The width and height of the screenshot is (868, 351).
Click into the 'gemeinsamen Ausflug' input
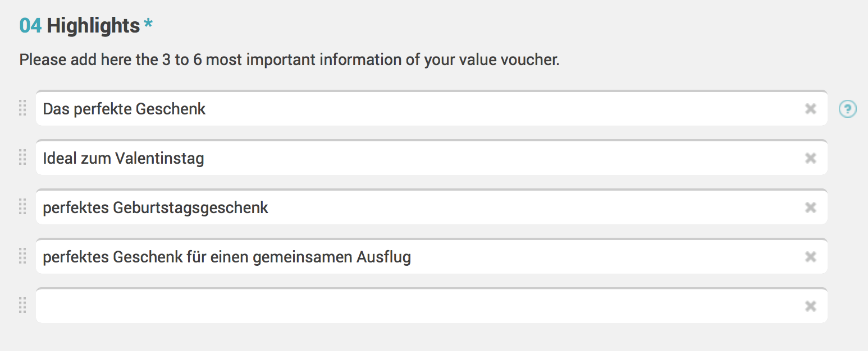coord(431,256)
